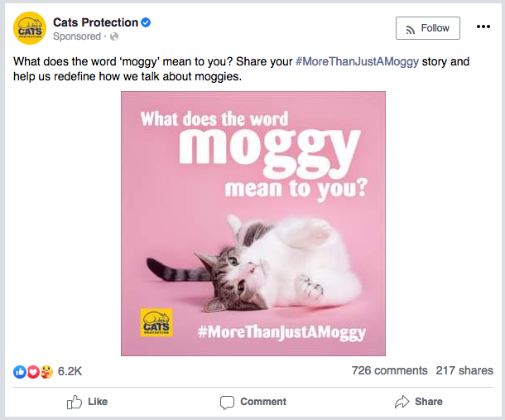Screen dimensions: 505x420
Task: View the 217 shares list
Action: (464, 370)
